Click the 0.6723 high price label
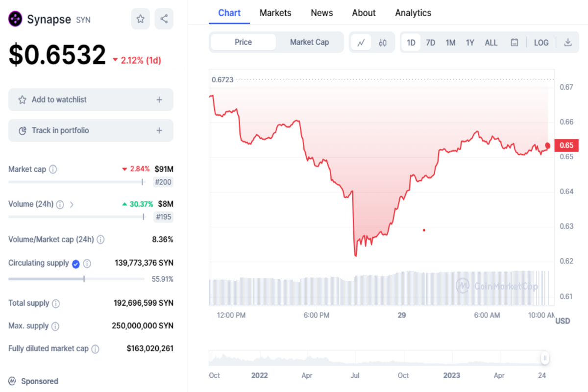Screen dimensions: 588x392 click(x=222, y=80)
